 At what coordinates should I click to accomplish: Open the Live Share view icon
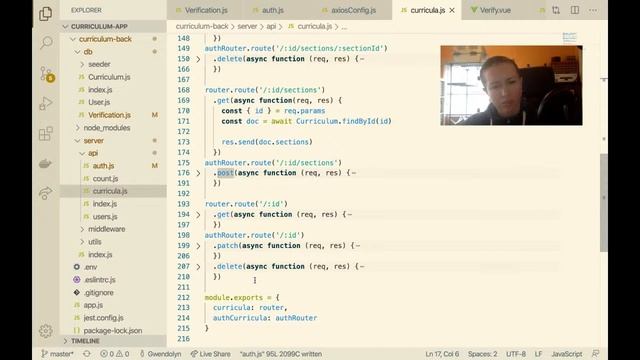pos(46,193)
